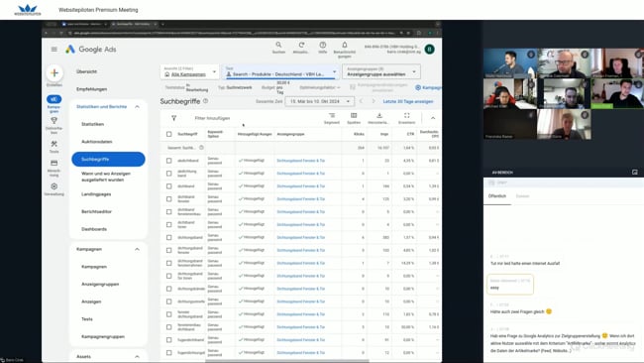Check the dichtband fenster row checkbox
Screen dimensions: 644x363
168,199
